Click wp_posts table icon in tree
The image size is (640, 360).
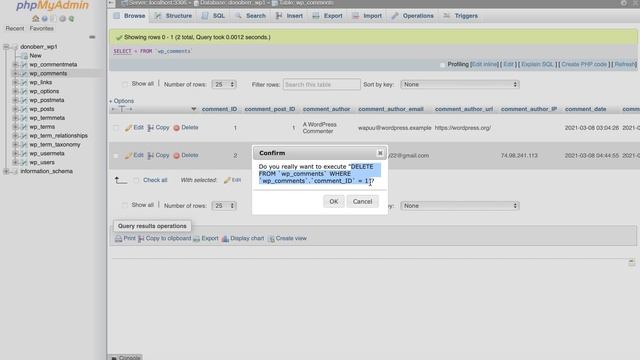click(24, 109)
